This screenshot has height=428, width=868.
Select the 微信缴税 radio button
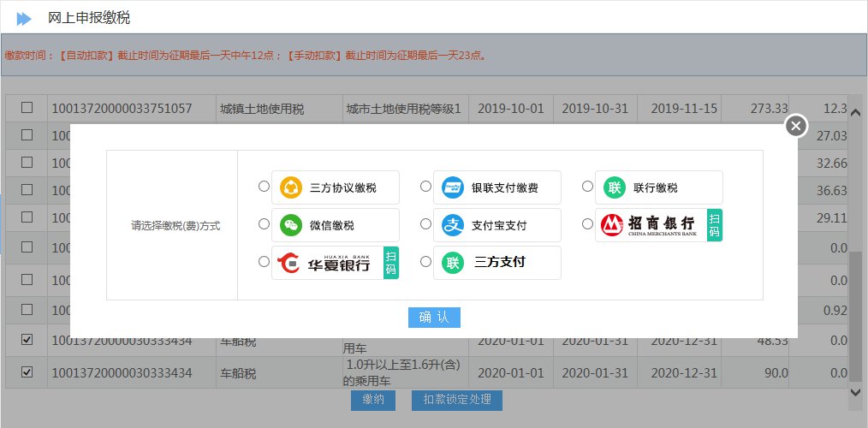coord(264,224)
